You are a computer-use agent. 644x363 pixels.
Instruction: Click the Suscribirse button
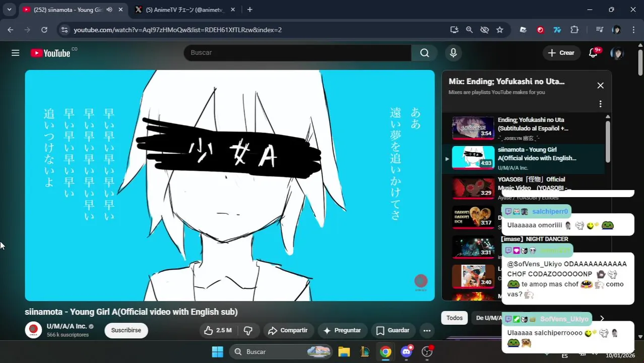pyautogui.click(x=126, y=330)
